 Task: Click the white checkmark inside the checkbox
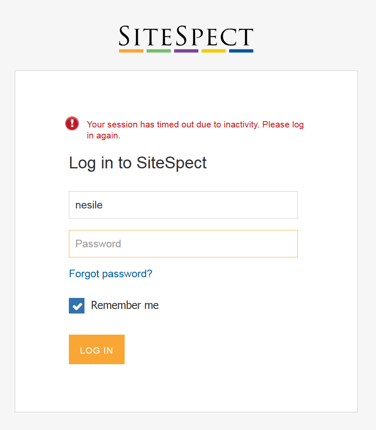click(x=77, y=306)
